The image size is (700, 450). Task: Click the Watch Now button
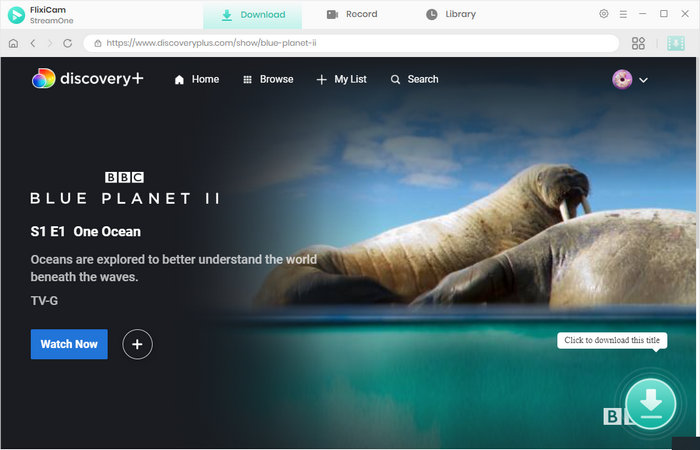click(x=69, y=344)
